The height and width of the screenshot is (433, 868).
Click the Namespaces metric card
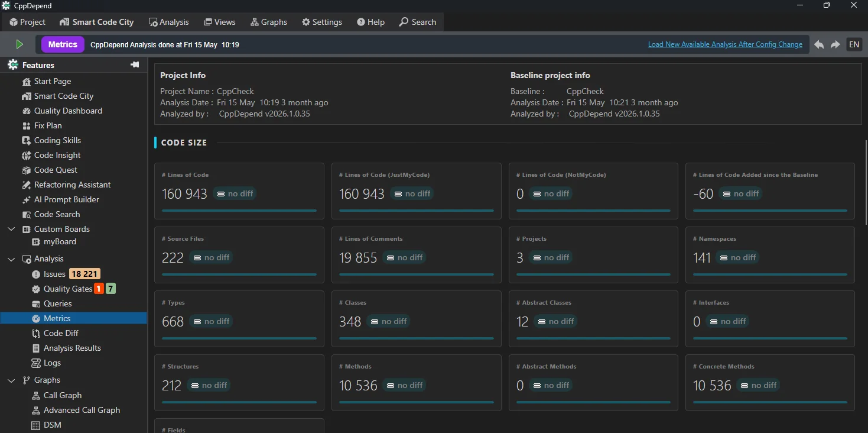tap(770, 254)
